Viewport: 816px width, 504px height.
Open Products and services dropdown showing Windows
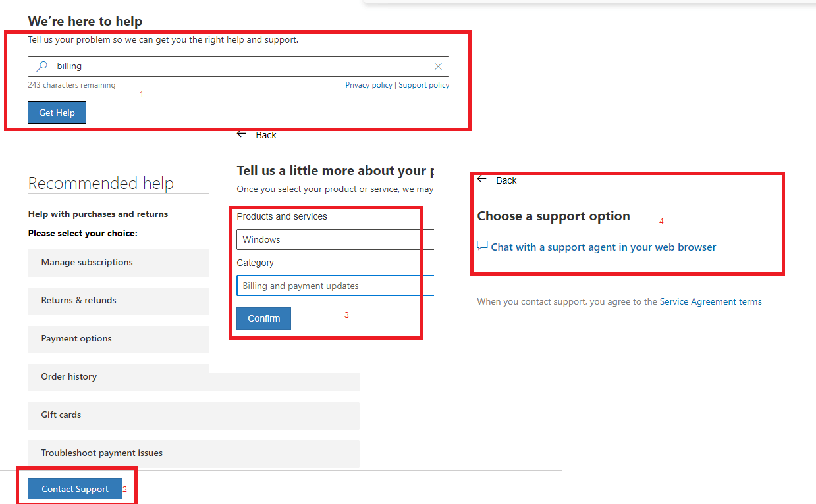coord(335,239)
